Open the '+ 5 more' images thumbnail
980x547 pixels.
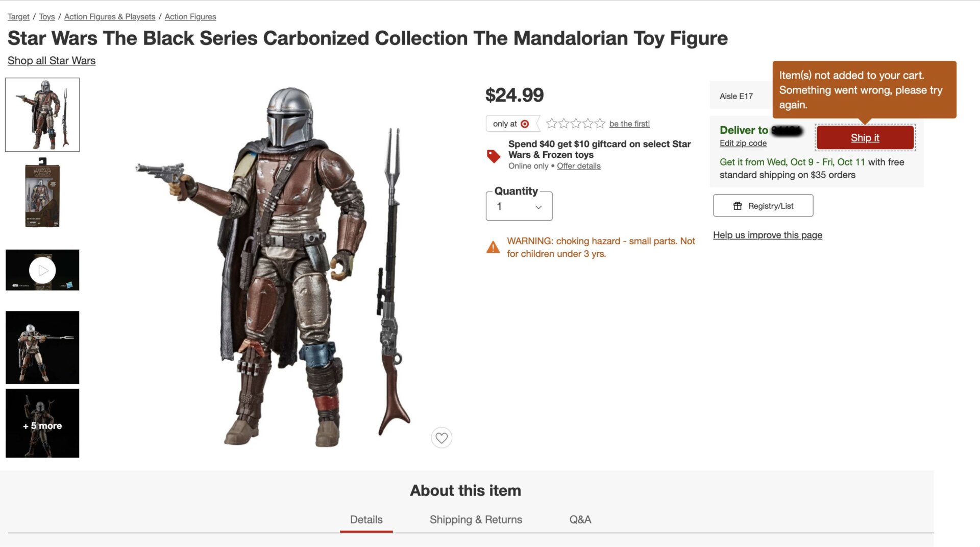click(42, 423)
